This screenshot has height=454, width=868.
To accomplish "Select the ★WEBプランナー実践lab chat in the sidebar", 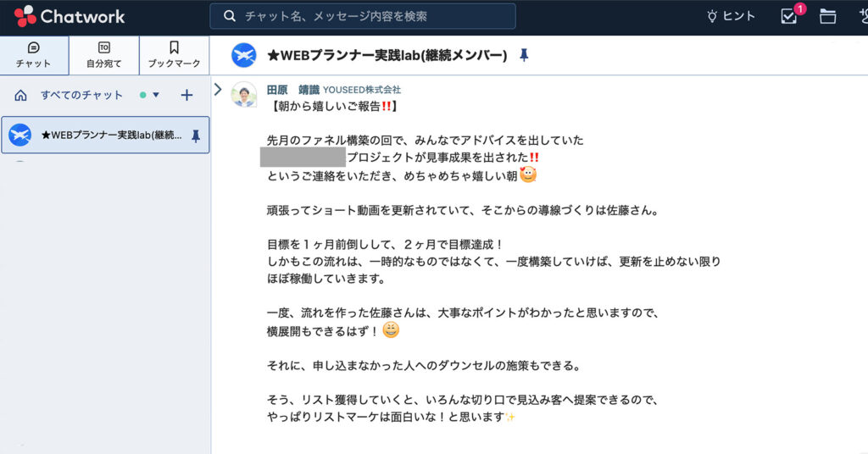I will click(105, 136).
